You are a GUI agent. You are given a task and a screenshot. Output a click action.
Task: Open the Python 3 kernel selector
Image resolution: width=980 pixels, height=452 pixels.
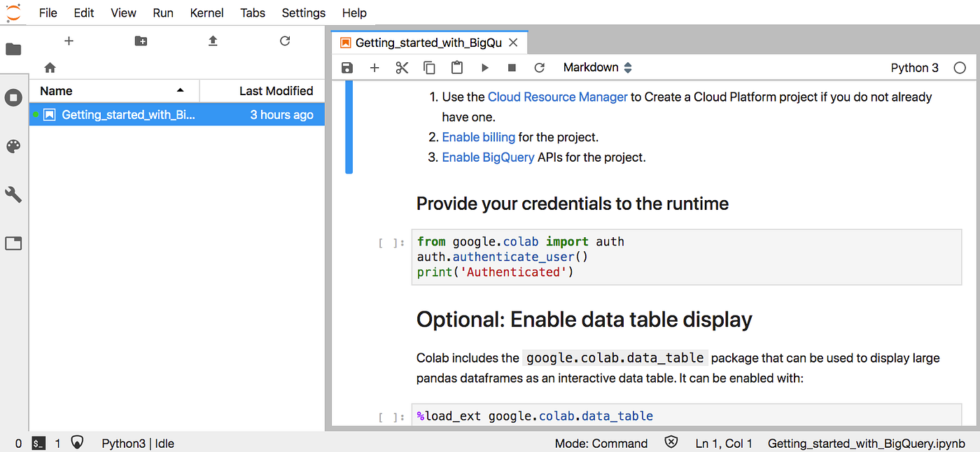tap(914, 67)
